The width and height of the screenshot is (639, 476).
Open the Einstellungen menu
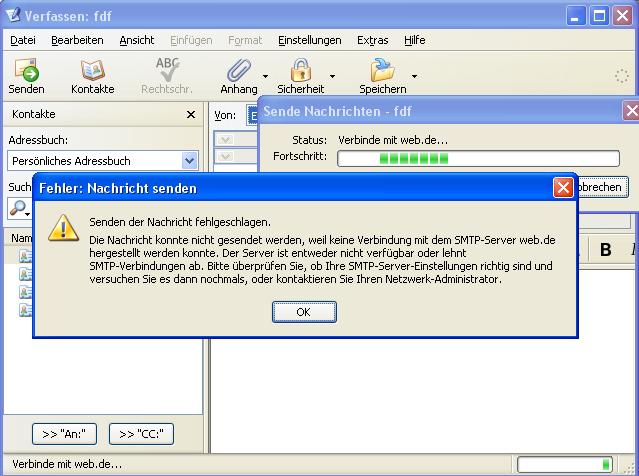tap(309, 40)
